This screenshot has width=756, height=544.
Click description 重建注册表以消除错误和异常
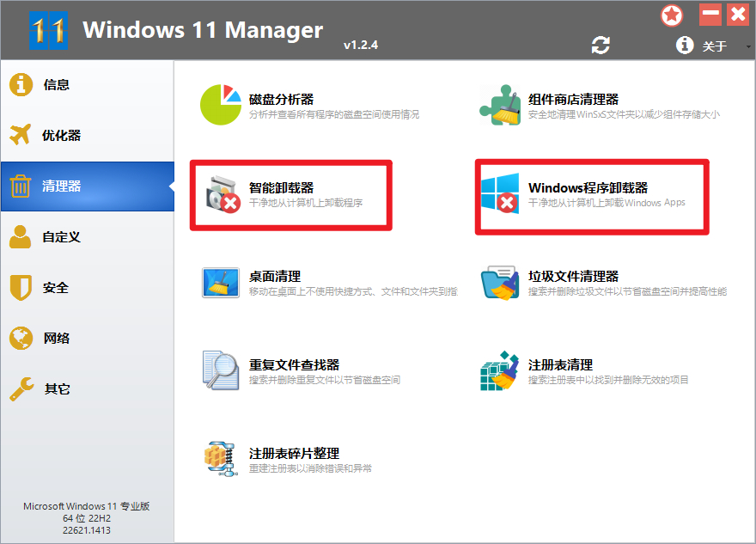click(x=310, y=468)
